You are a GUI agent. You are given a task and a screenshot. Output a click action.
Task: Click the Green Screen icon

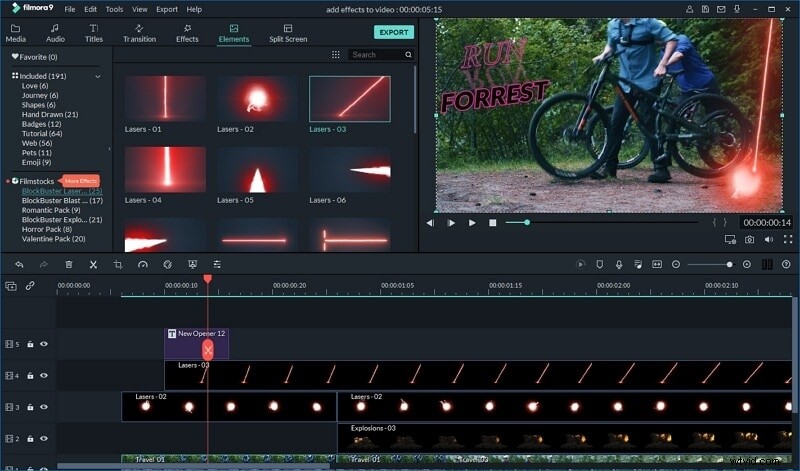(192, 264)
